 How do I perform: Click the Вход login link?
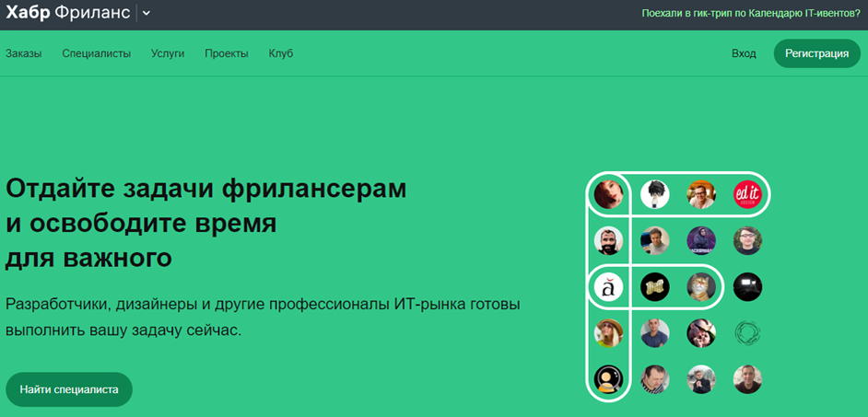(744, 53)
